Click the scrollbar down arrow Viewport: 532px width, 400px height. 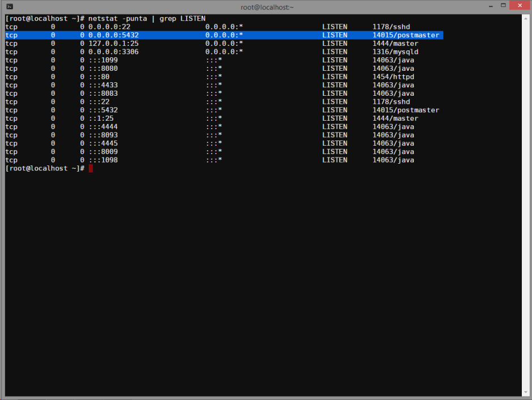tap(525, 392)
